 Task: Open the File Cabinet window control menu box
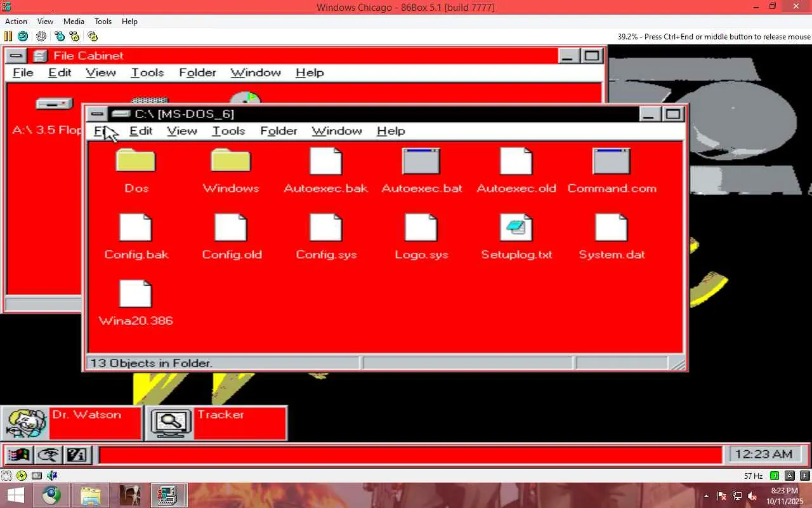(x=17, y=56)
